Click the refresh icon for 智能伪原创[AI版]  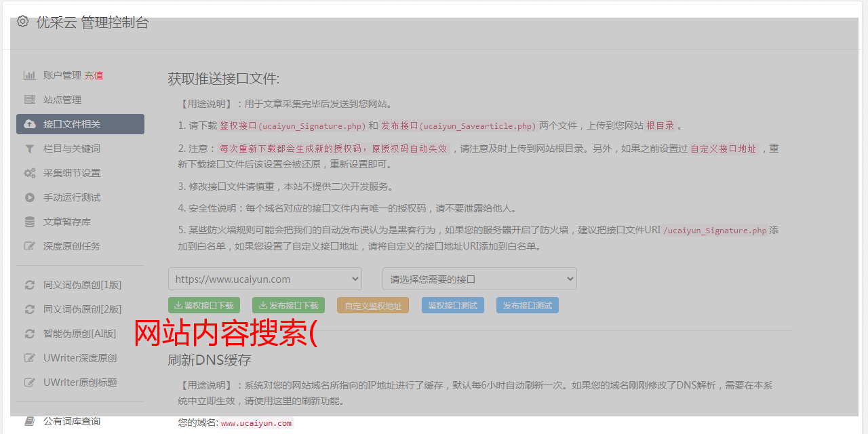coord(30,334)
